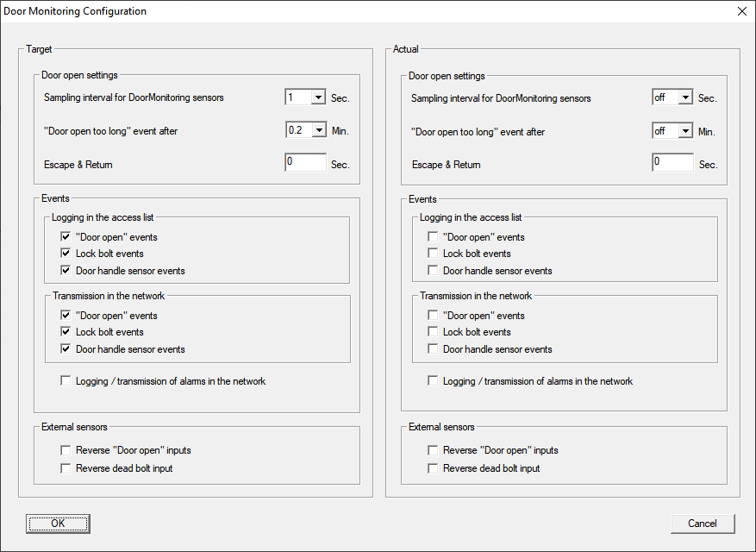
Task: Click Actual Escape & Return input field
Action: click(x=672, y=163)
